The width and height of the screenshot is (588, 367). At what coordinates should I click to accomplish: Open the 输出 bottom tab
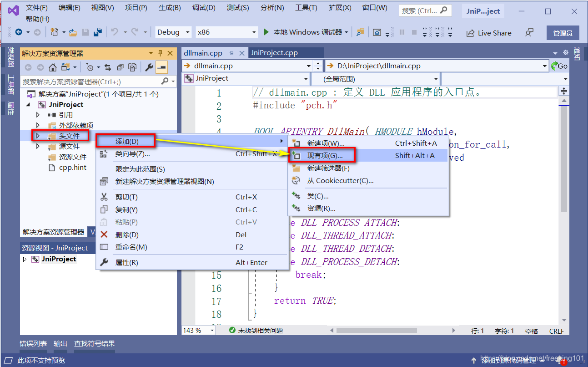click(60, 344)
